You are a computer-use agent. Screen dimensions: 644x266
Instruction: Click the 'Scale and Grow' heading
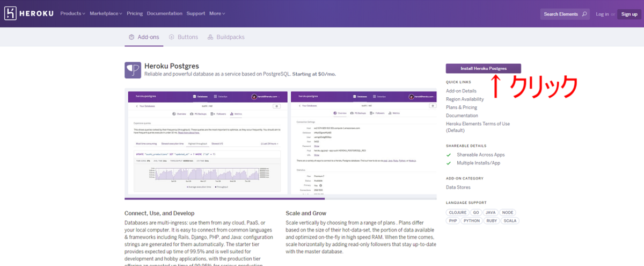pyautogui.click(x=306, y=213)
